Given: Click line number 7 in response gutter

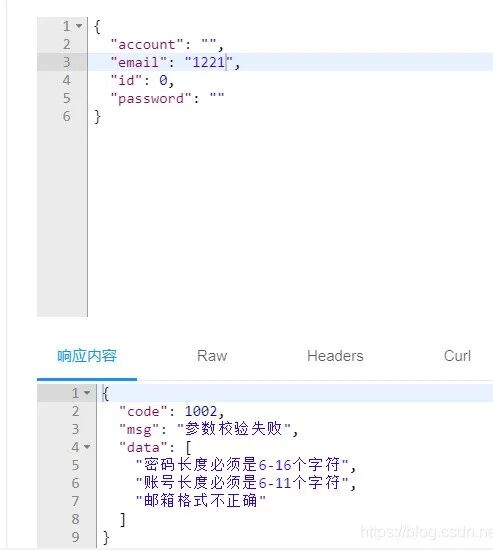Looking at the screenshot, I should click(75, 501).
